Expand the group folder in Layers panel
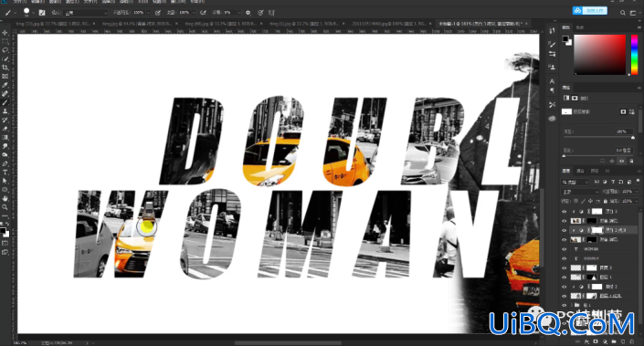The image size is (644, 346). pos(571,305)
